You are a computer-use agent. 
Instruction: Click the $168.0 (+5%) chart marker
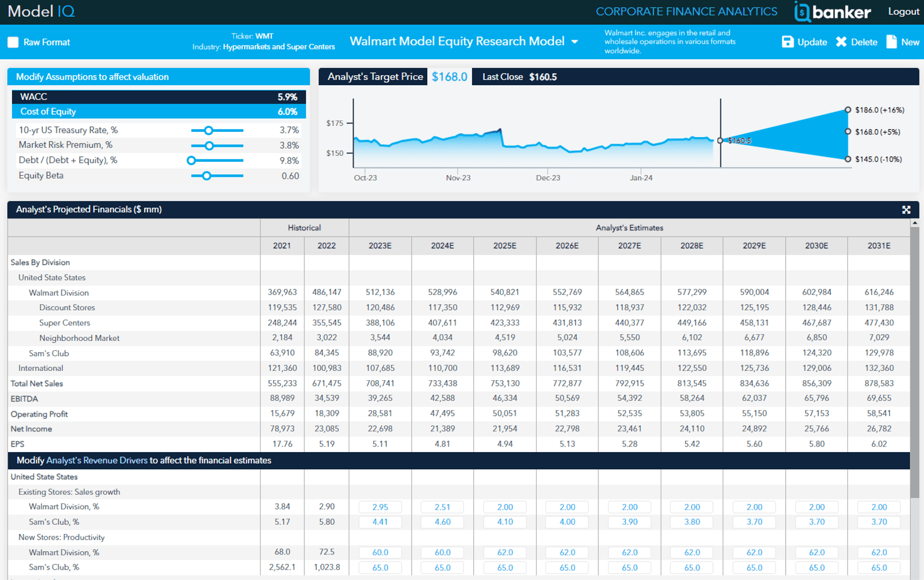pyautogui.click(x=847, y=131)
